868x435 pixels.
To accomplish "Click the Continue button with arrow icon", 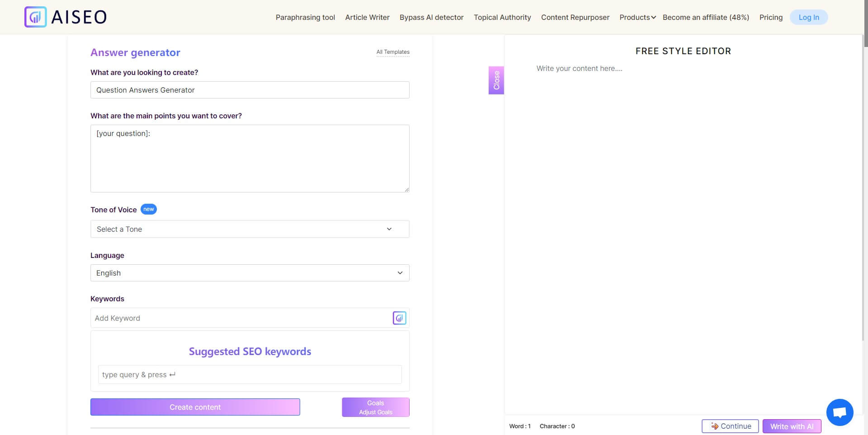I will point(730,426).
